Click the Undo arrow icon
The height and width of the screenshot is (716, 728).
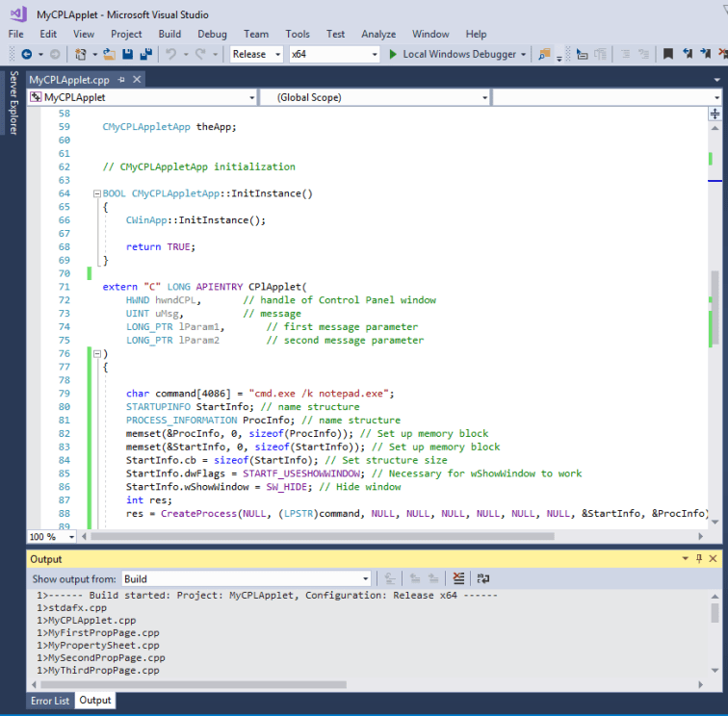pyautogui.click(x=170, y=54)
